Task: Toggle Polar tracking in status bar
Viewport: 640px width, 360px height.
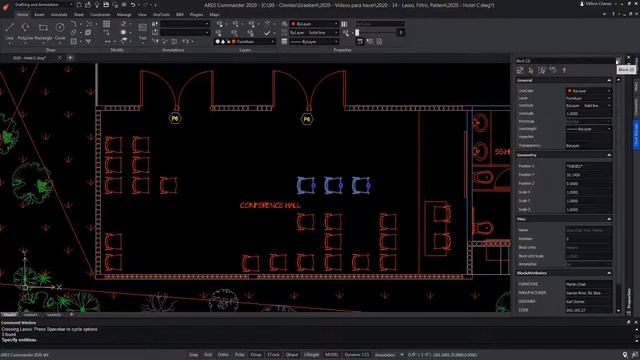Action: click(240, 355)
